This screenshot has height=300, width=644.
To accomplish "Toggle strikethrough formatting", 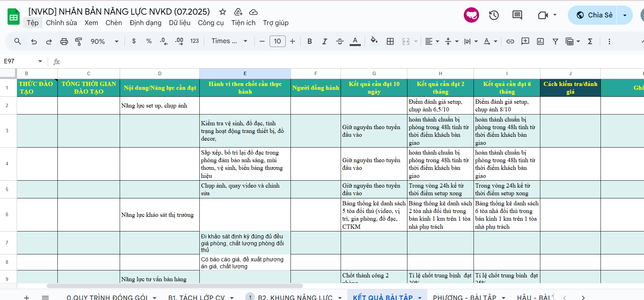I will [340, 41].
